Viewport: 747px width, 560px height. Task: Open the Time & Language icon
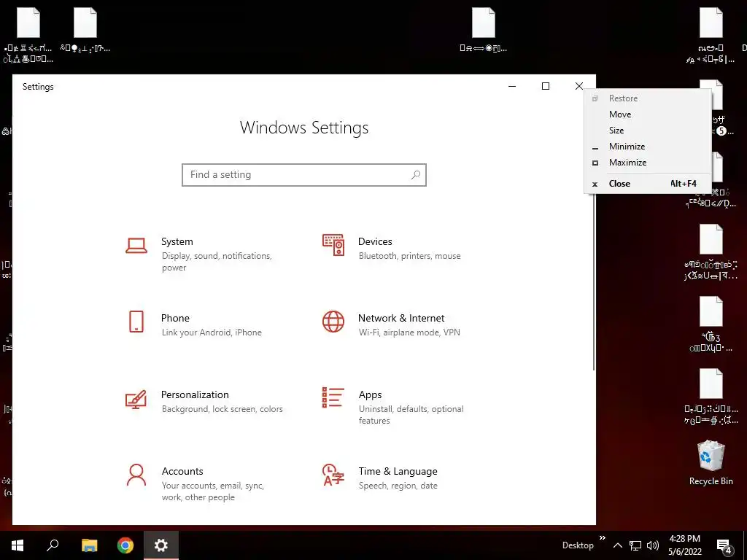333,475
